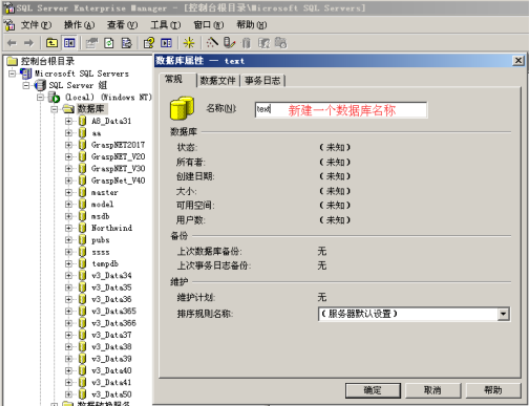Select the GraspNET_V30 database
The image size is (529, 407).
click(118, 168)
